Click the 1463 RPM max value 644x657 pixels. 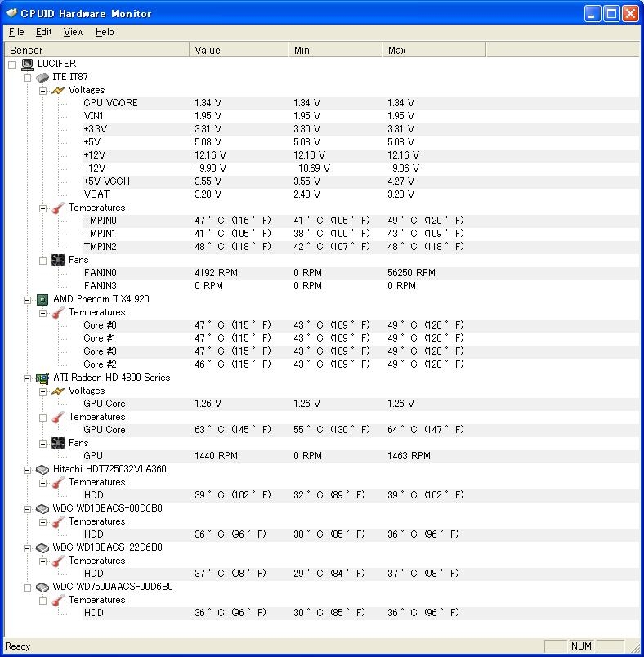pyautogui.click(x=409, y=456)
